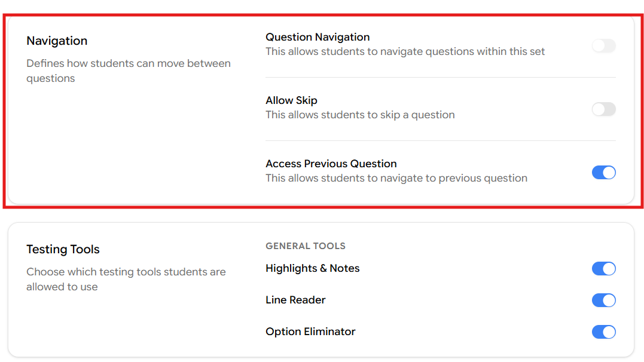Click the "navigate to previous question" description

click(x=396, y=178)
